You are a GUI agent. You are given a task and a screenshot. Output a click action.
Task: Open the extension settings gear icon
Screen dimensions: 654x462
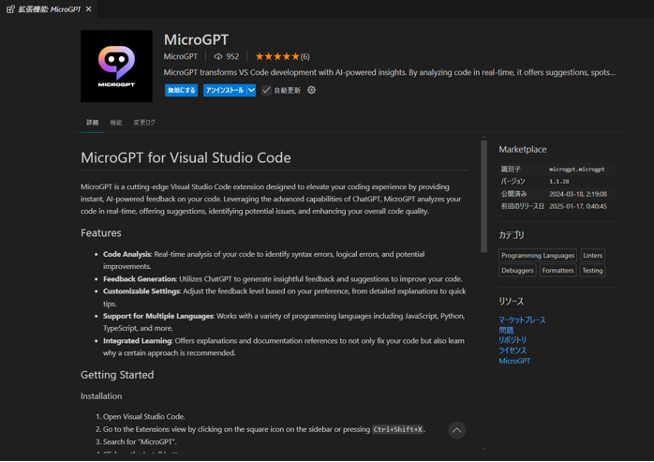tap(312, 90)
